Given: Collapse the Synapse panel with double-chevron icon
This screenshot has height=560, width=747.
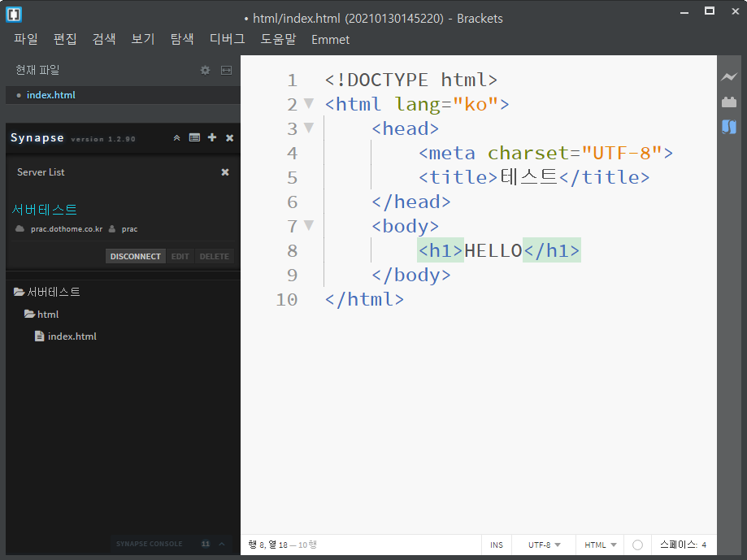Looking at the screenshot, I should click(x=176, y=137).
